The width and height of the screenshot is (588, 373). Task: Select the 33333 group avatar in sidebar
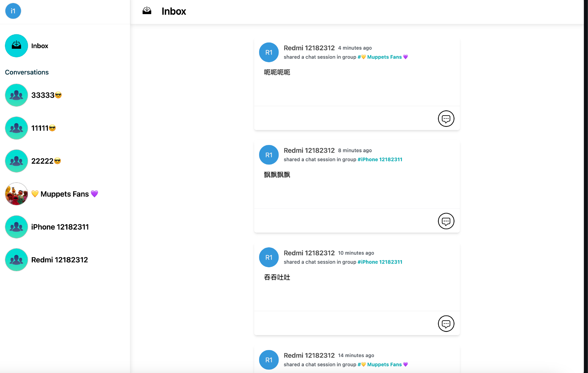pos(16,95)
